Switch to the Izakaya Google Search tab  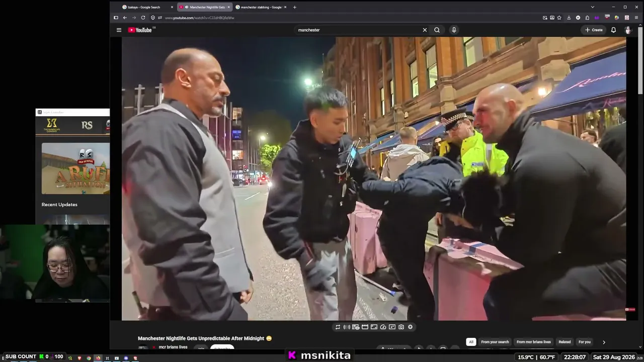click(x=148, y=7)
